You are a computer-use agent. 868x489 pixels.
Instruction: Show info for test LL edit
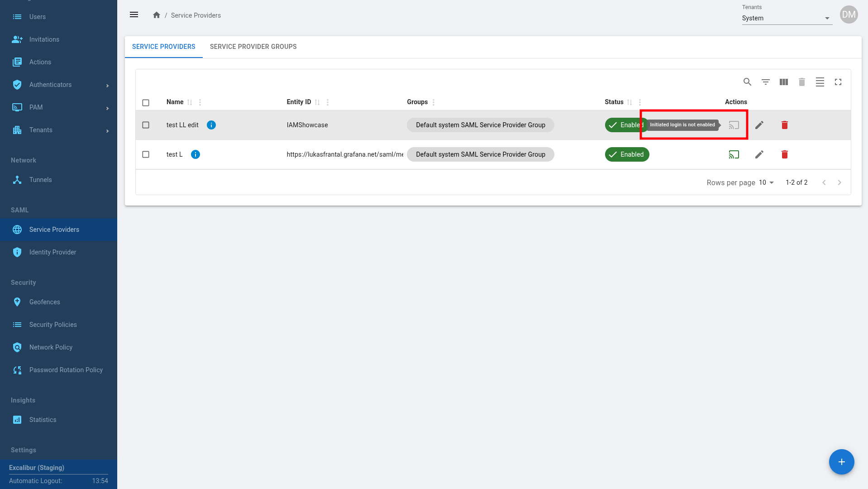click(x=211, y=125)
